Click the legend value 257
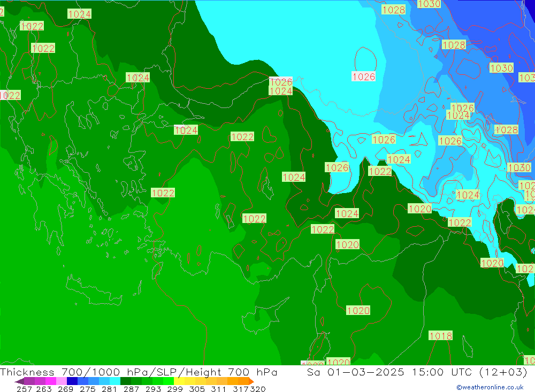Screen dimensions: 535x392 pos(24,389)
